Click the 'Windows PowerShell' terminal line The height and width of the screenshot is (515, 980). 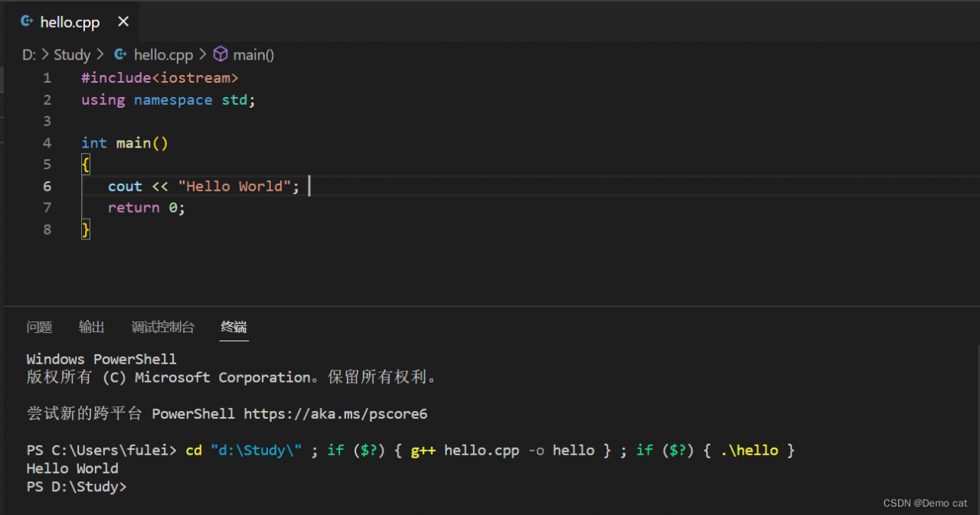point(101,359)
